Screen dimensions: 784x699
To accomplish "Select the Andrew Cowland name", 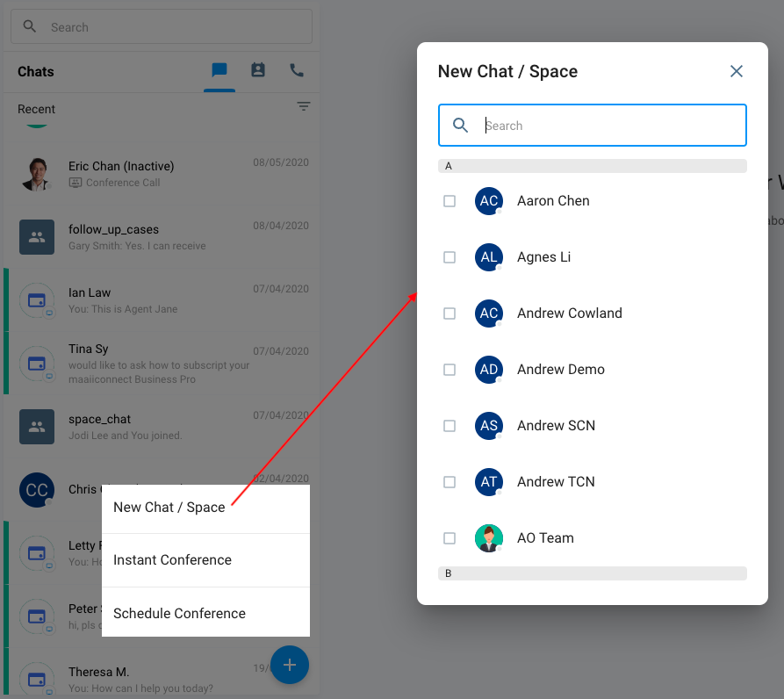I will pos(570,313).
